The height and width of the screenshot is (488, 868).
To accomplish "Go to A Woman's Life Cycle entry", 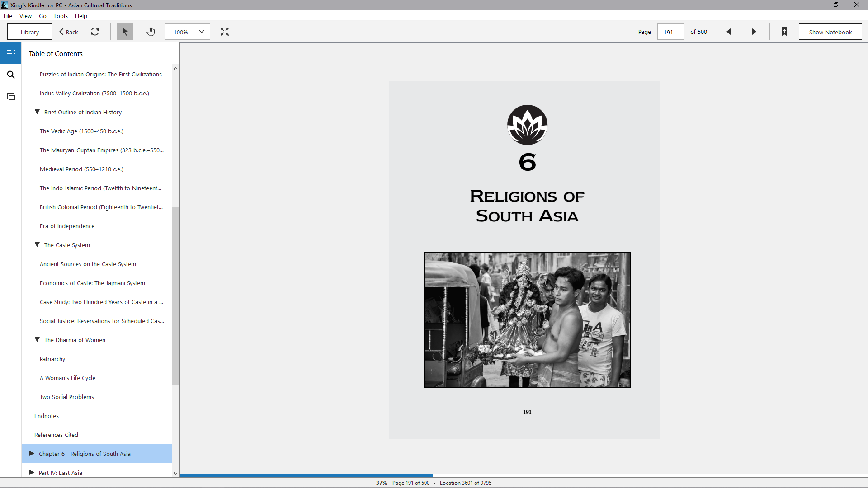I will (67, 378).
